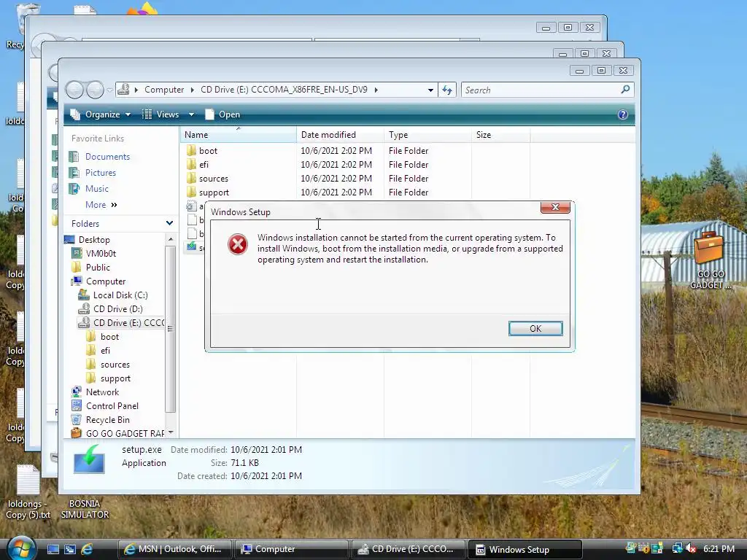This screenshot has height=560, width=747.
Task: Sort files by Type column
Action: tap(427, 135)
